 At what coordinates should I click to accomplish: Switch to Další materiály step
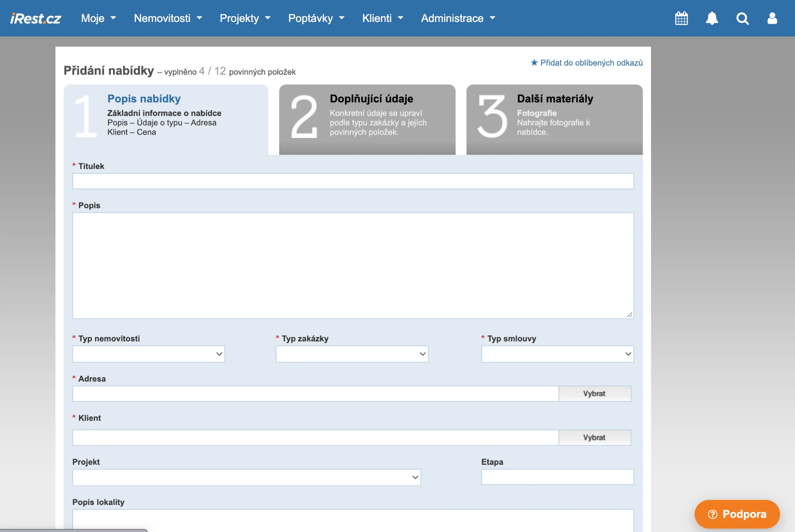555,119
